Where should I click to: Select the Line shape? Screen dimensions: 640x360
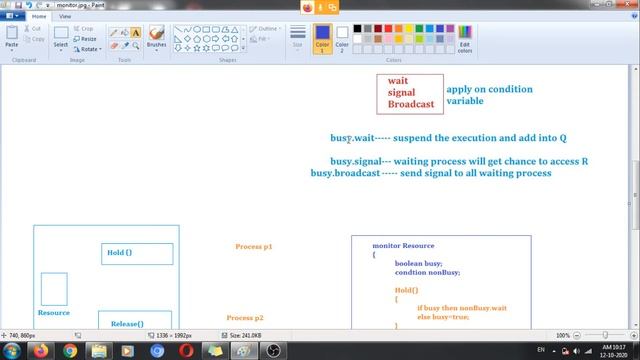178,29
